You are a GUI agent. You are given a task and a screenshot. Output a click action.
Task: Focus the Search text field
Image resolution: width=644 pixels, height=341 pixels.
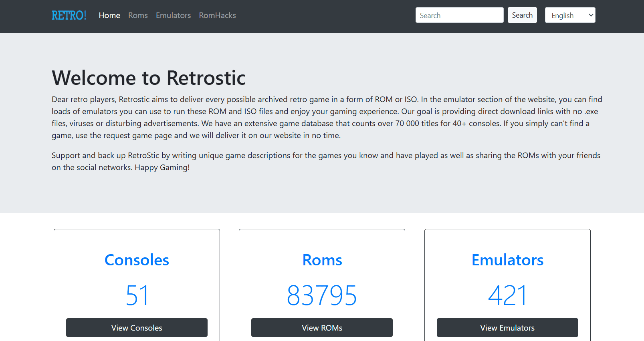coord(459,15)
